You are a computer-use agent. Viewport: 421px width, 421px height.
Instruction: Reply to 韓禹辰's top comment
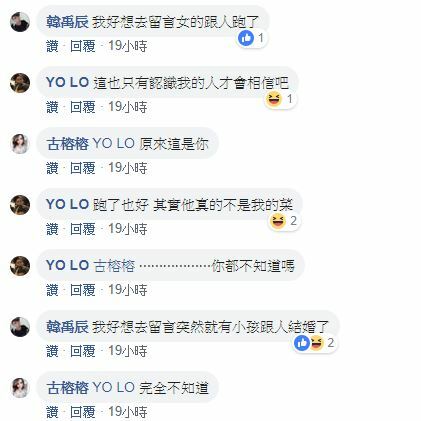(83, 46)
